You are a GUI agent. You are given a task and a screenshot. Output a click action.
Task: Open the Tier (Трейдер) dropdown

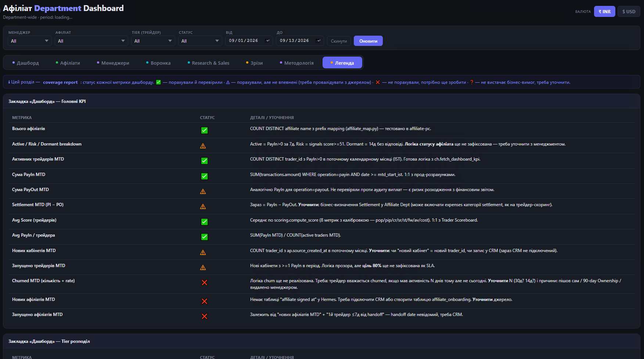point(153,41)
